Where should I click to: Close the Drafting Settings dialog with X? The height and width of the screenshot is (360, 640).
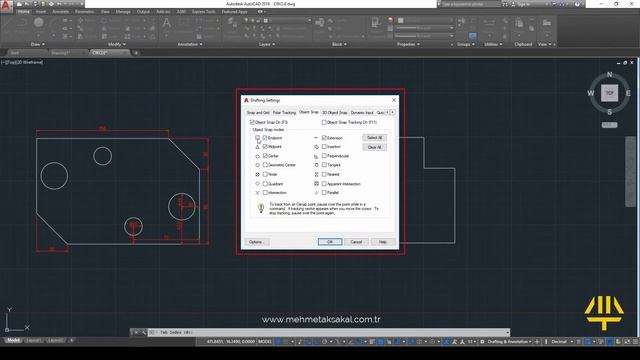393,100
